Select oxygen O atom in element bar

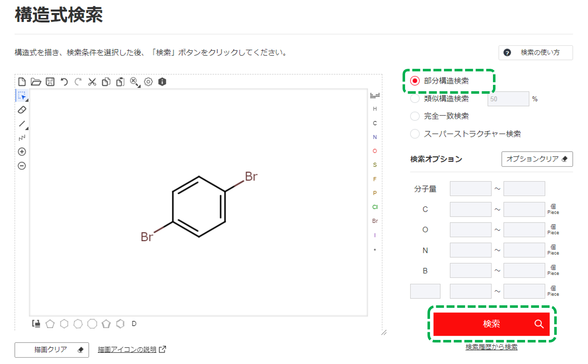click(375, 151)
